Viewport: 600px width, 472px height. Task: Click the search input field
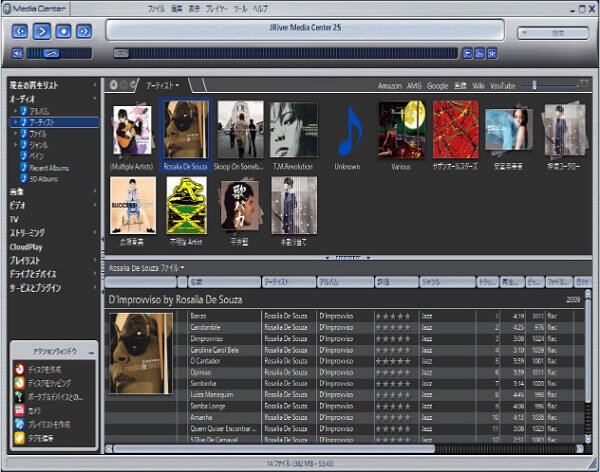[558, 33]
